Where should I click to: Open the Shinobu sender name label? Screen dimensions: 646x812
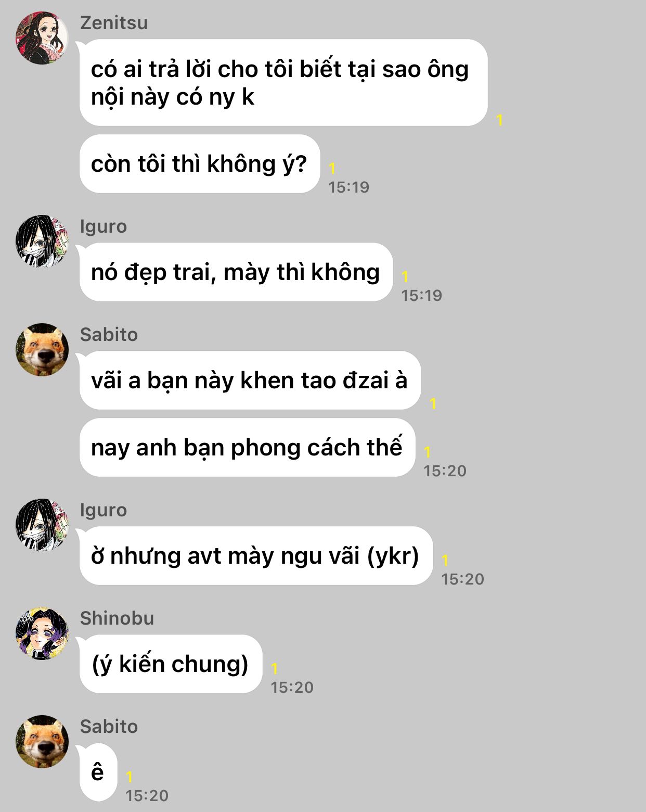coord(117,618)
